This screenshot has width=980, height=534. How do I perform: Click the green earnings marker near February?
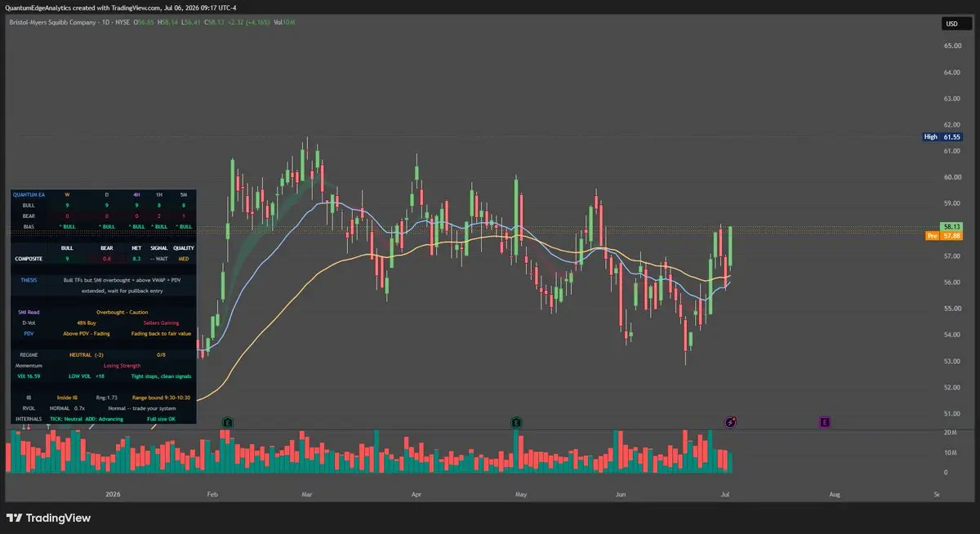coord(228,422)
